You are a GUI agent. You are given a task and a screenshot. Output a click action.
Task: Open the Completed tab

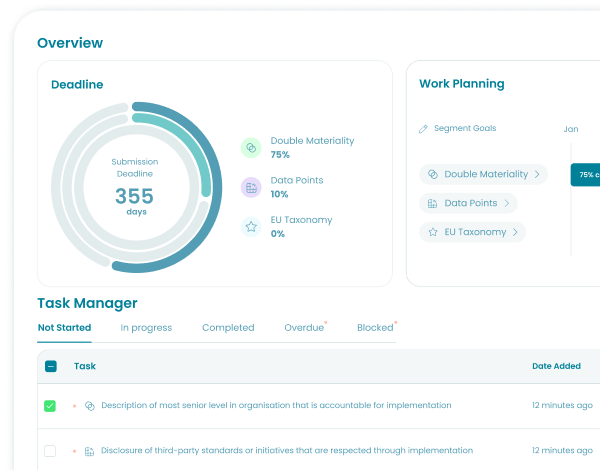[228, 328]
